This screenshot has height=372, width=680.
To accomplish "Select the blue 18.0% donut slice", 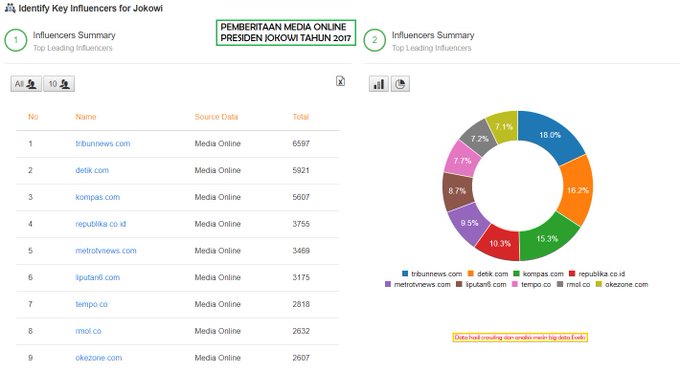I will point(550,135).
